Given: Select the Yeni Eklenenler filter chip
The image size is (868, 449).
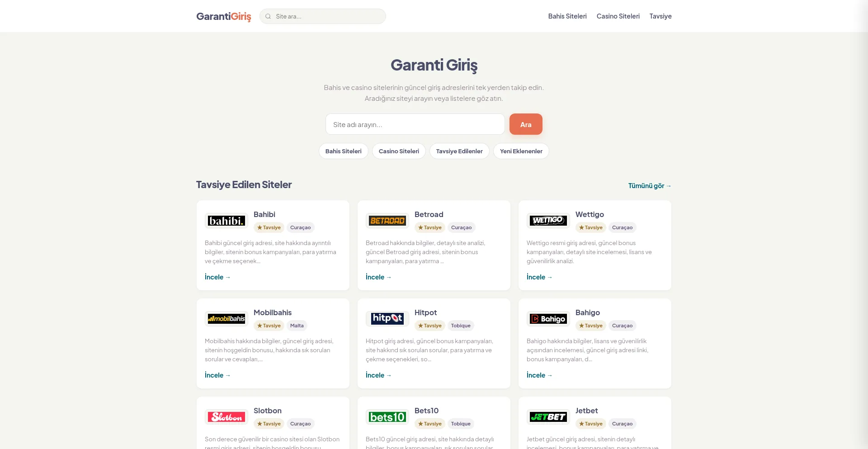Looking at the screenshot, I should [521, 151].
